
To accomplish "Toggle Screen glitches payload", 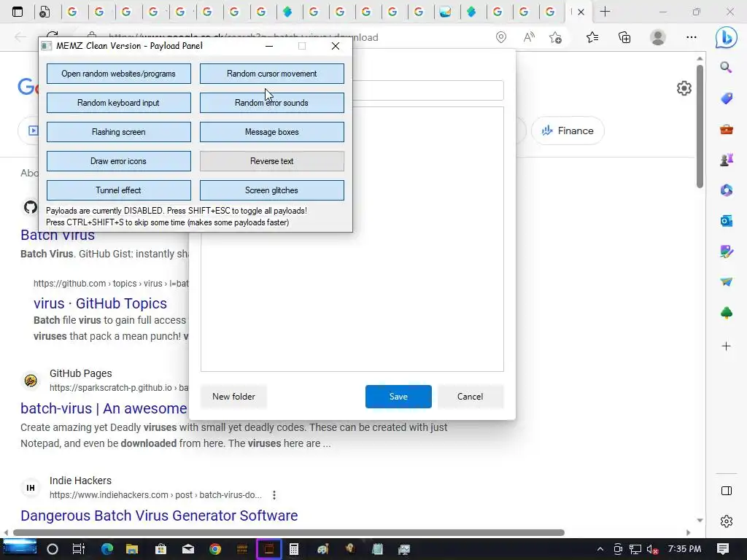I will pyautogui.click(x=271, y=190).
